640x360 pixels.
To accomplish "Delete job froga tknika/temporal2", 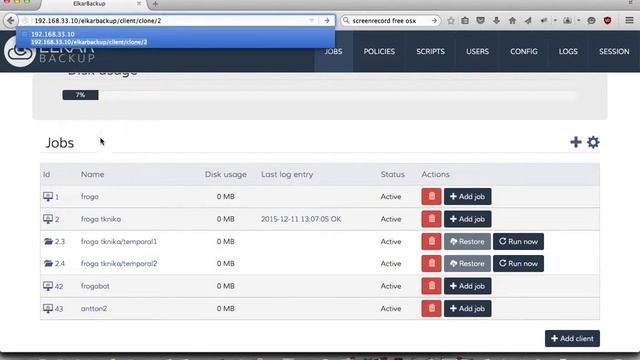I will pos(431,263).
